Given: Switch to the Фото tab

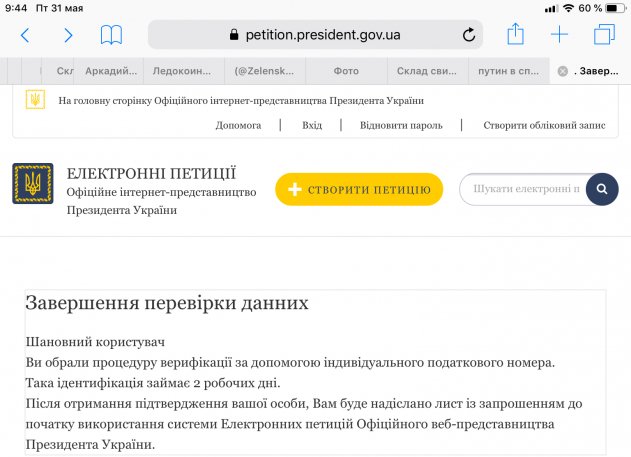Looking at the screenshot, I should click(346, 71).
